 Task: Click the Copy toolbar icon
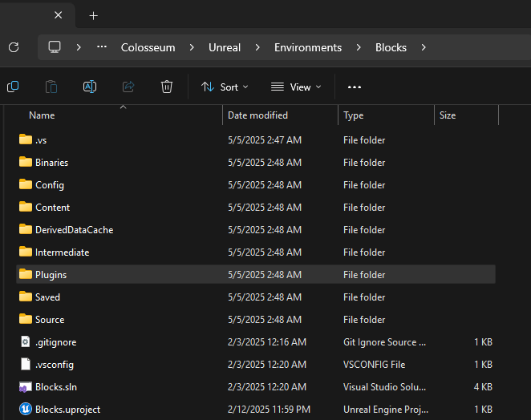[x=13, y=87]
